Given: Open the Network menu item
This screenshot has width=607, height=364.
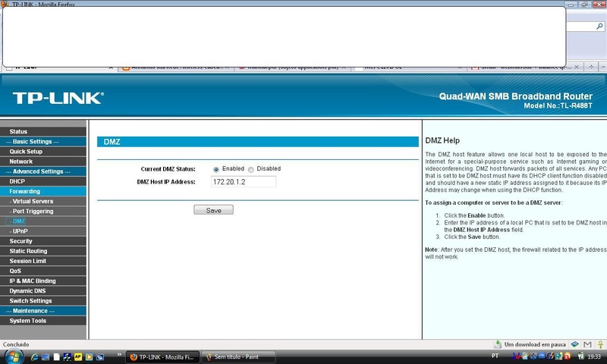Looking at the screenshot, I should tap(43, 162).
